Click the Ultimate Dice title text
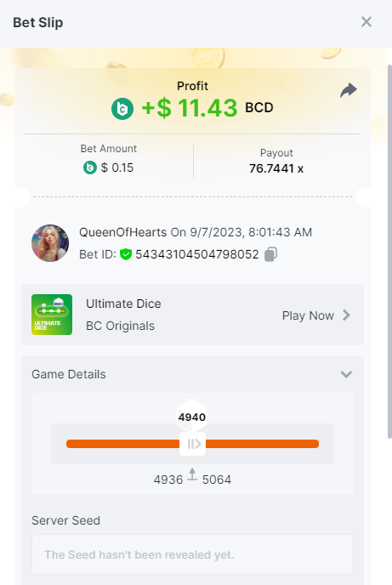This screenshot has height=585, width=392. [x=123, y=304]
